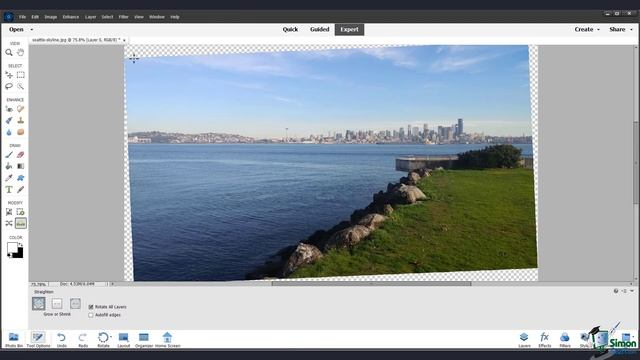The height and width of the screenshot is (360, 640).
Task: Select the Brush tool
Action: [x=9, y=155]
